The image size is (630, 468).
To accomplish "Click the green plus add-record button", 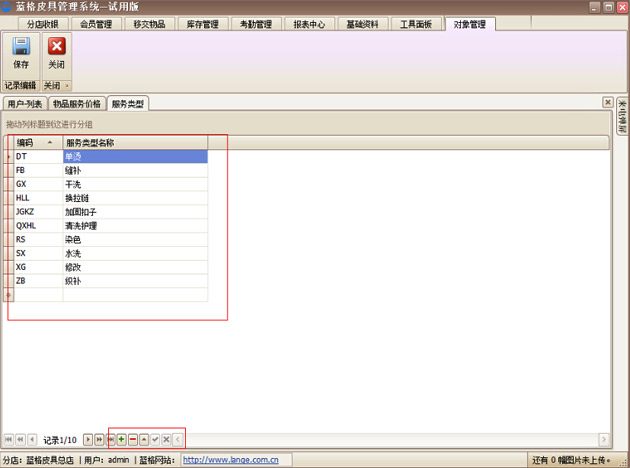I will (x=122, y=439).
